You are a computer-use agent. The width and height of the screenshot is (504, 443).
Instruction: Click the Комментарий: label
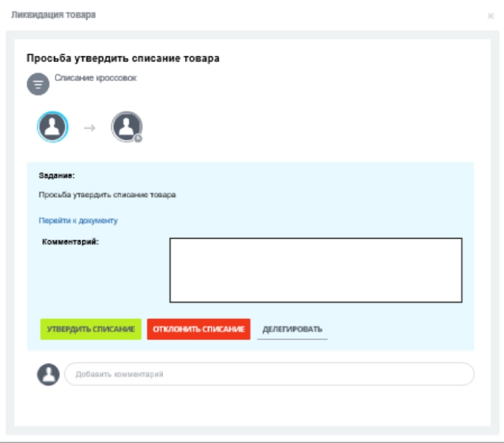coord(70,241)
